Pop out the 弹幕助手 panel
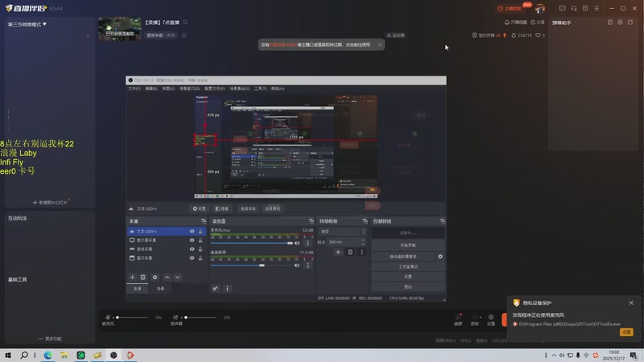Screen dimensions: 644x362 [x=630, y=23]
